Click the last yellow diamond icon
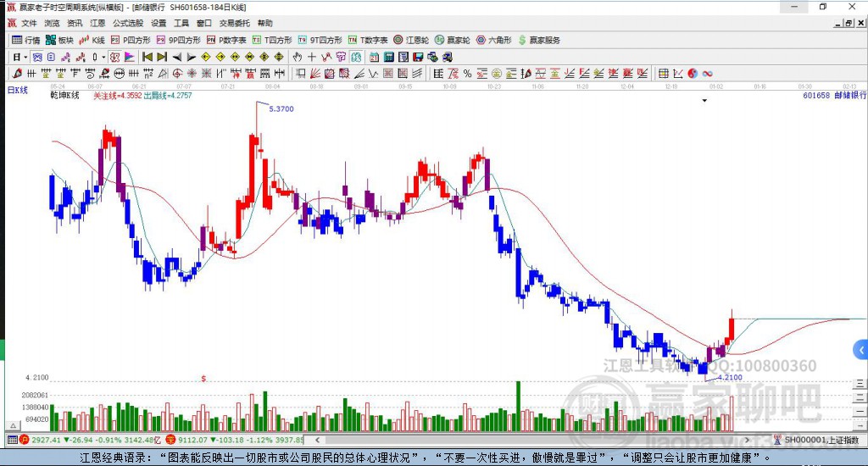The height and width of the screenshot is (466, 868). tap(278, 57)
